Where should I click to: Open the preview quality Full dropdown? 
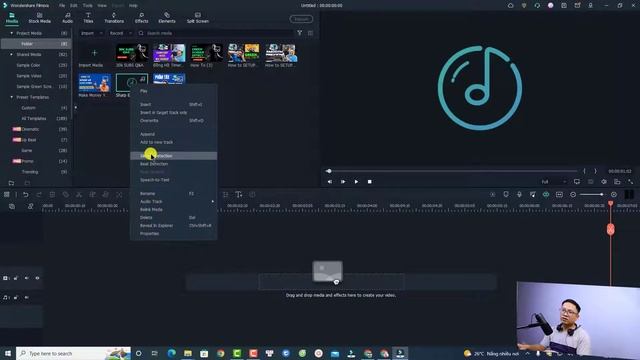554,182
